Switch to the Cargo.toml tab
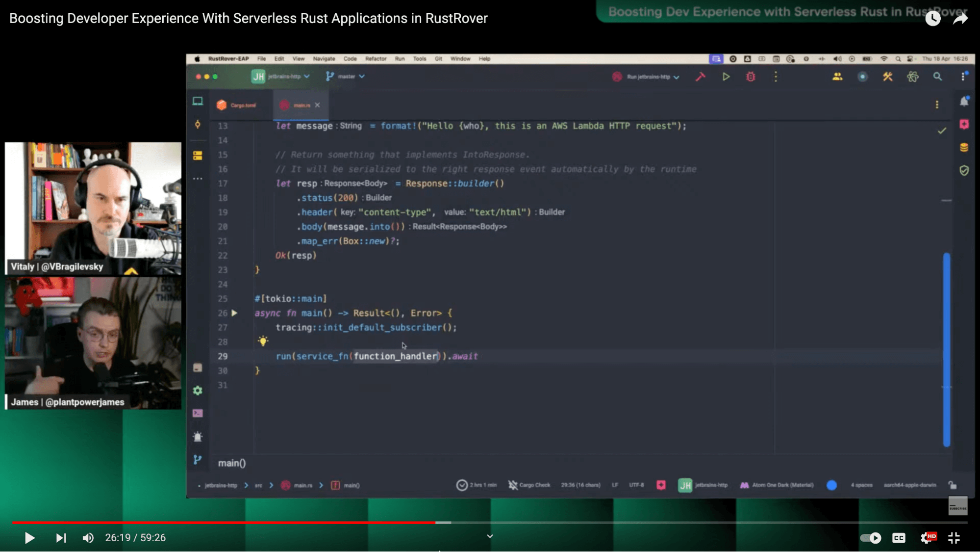 (x=237, y=105)
